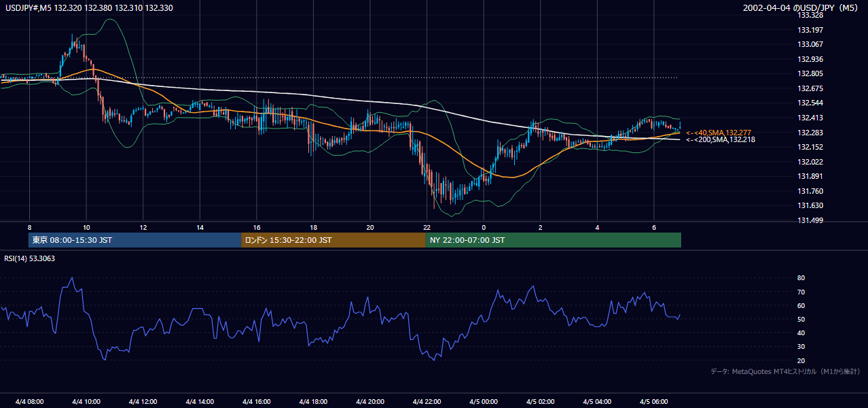
Task: Click hour label 12 under price chart
Action: pos(143,227)
